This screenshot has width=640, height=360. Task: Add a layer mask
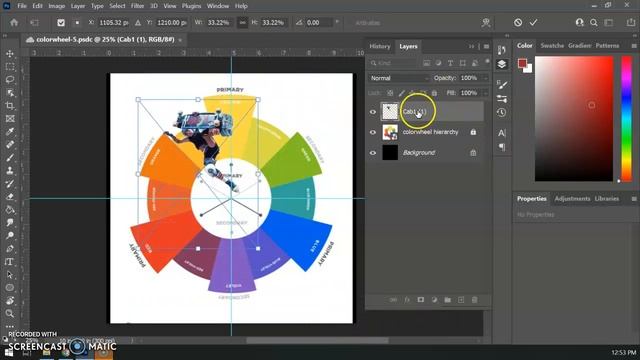(420, 300)
